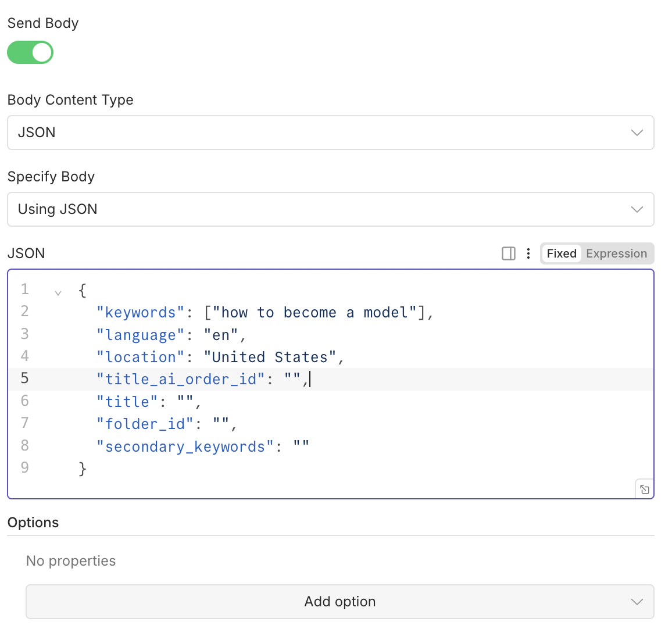Open the Specify Body dropdown
Screen dimensions: 672x629
pos(330,209)
